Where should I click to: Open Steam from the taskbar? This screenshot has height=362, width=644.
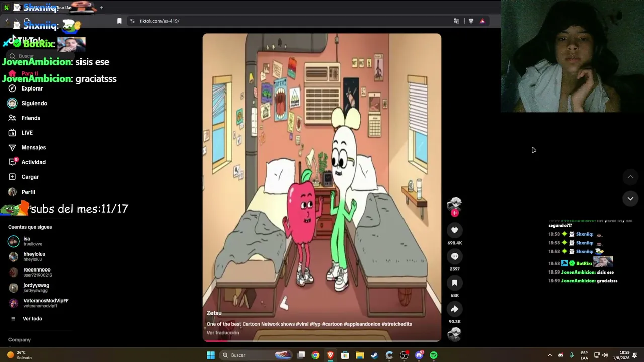[x=374, y=355]
